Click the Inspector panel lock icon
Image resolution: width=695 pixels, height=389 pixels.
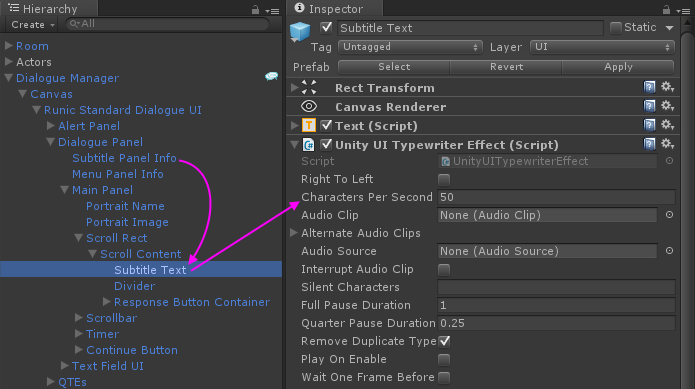666,9
